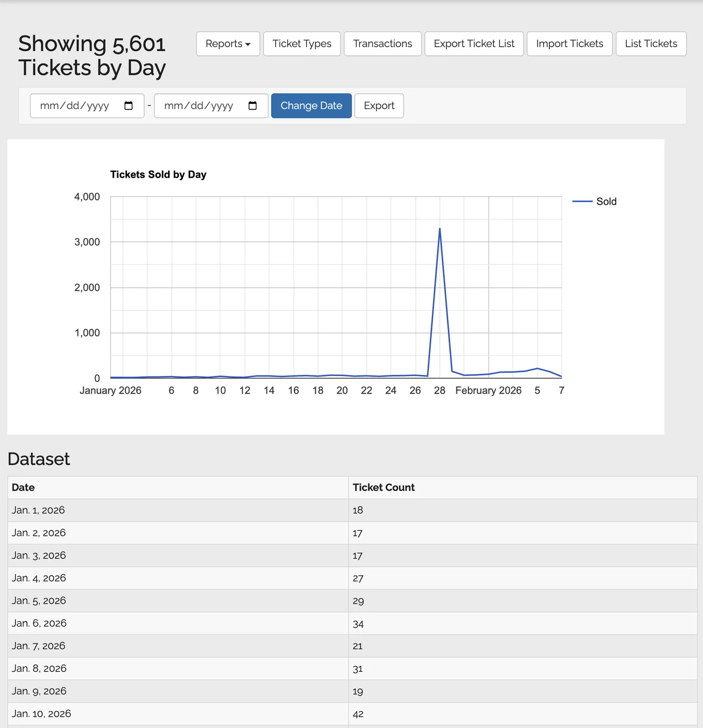The height and width of the screenshot is (728, 703).
Task: Click the February 2026 axis label
Action: [x=488, y=391]
